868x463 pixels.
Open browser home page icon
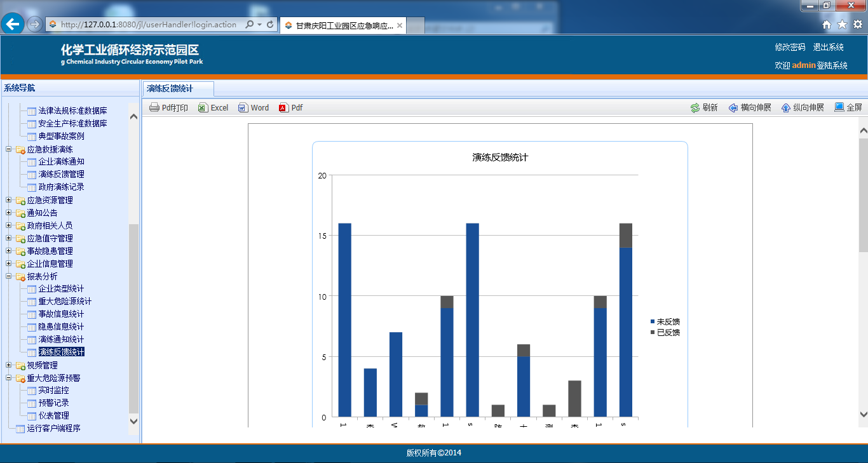click(x=827, y=25)
